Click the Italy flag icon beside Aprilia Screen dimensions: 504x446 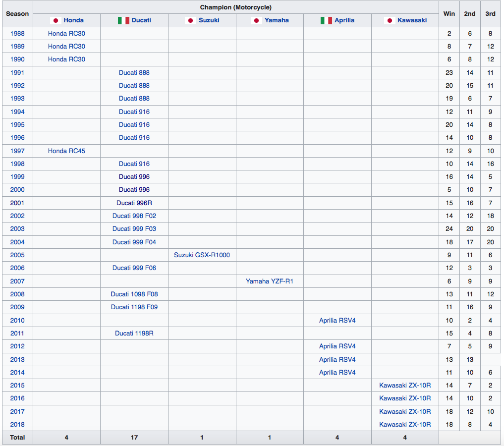pos(326,20)
